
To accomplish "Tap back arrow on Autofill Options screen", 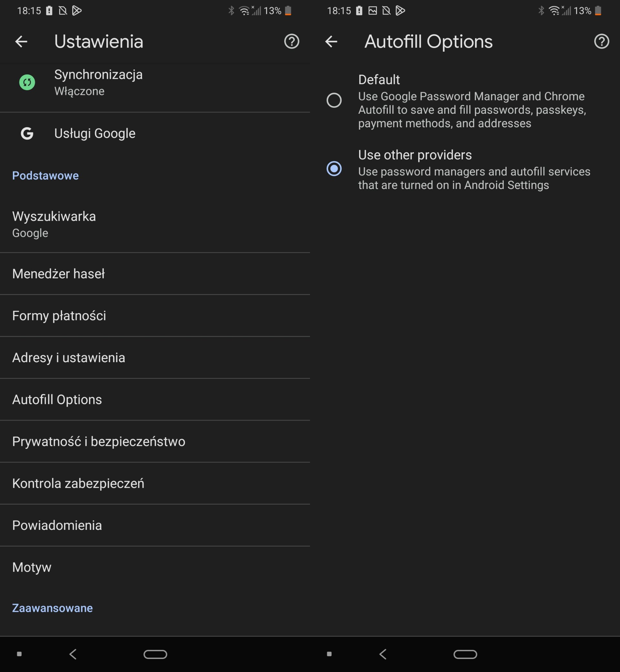I will (x=331, y=42).
